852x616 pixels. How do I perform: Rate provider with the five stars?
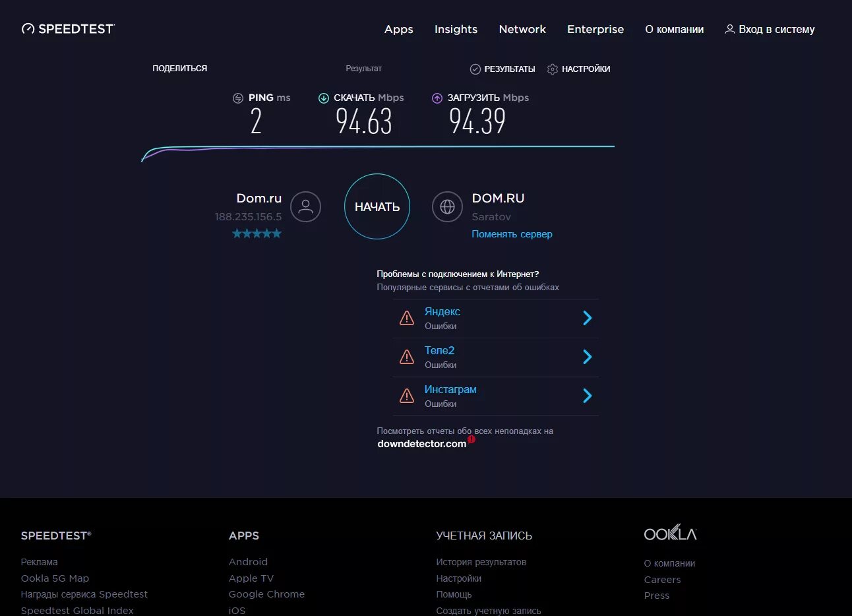(x=257, y=233)
